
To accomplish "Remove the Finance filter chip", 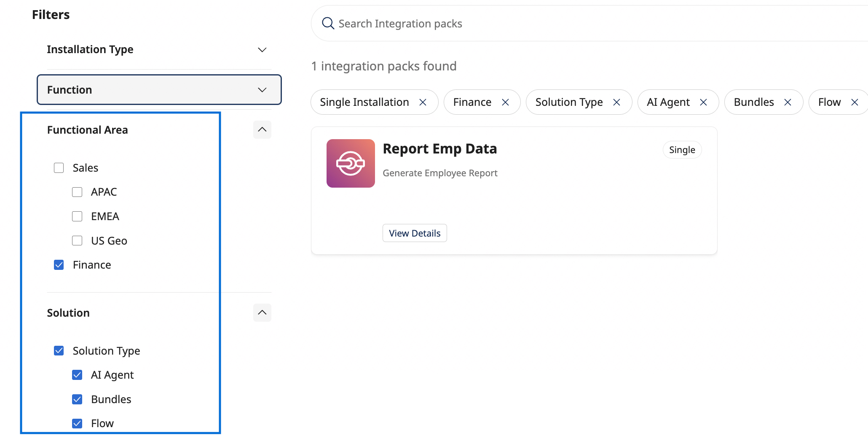I will 505,102.
